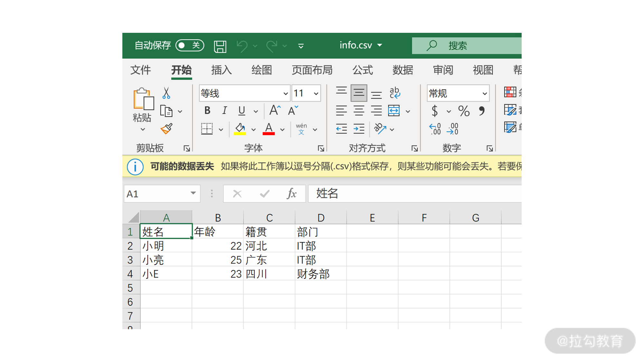Click the 搜索 search box

[x=467, y=45]
